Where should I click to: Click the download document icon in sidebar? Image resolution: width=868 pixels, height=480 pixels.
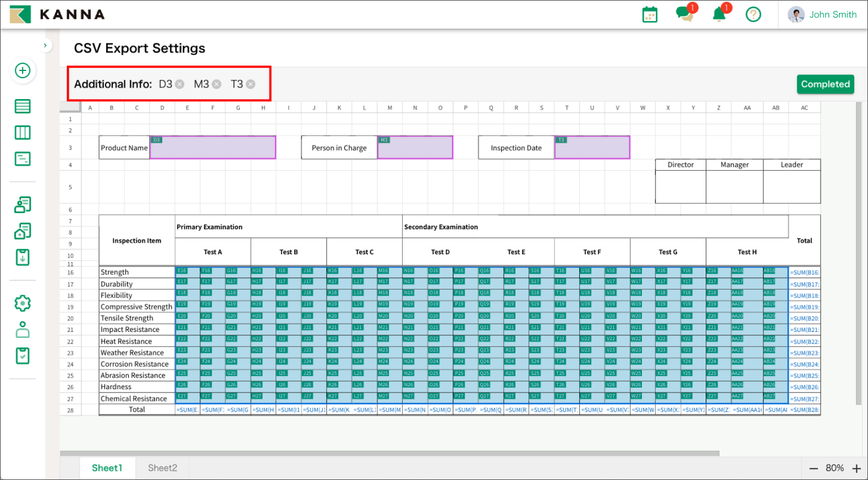point(23,257)
